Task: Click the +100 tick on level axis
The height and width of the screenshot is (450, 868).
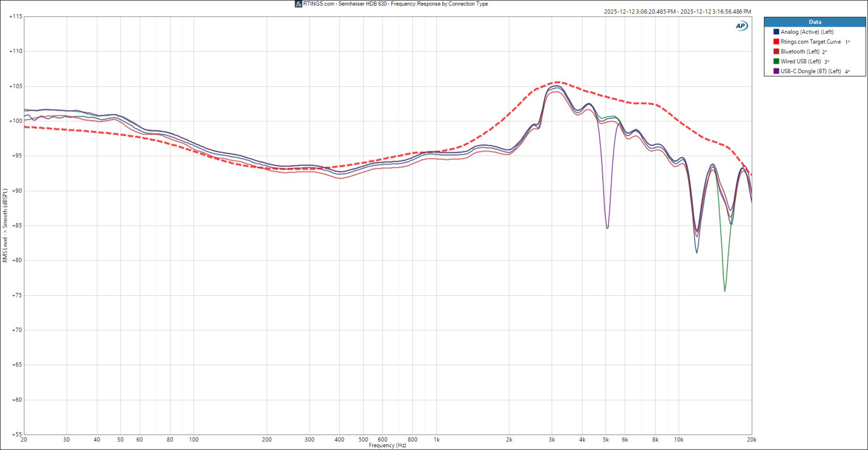Action: 16,121
